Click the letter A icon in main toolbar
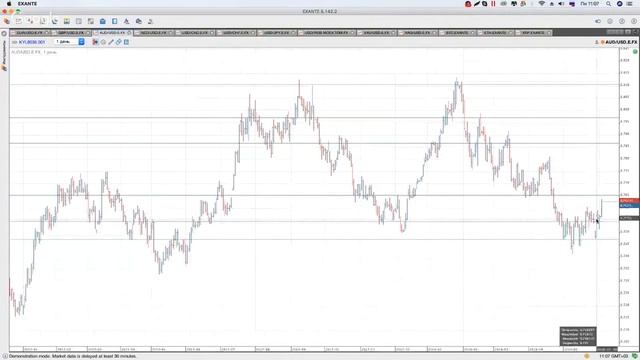Viewport: 640px width, 360px height. pyautogui.click(x=127, y=21)
